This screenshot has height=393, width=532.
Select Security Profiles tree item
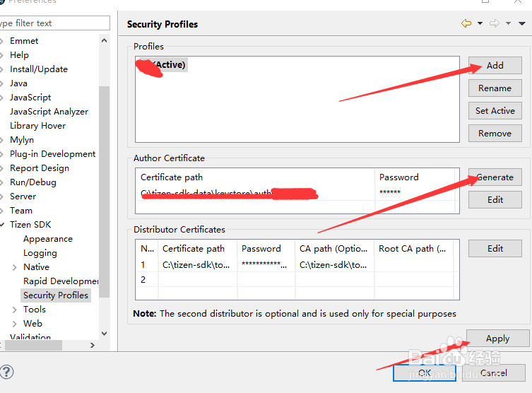point(56,295)
